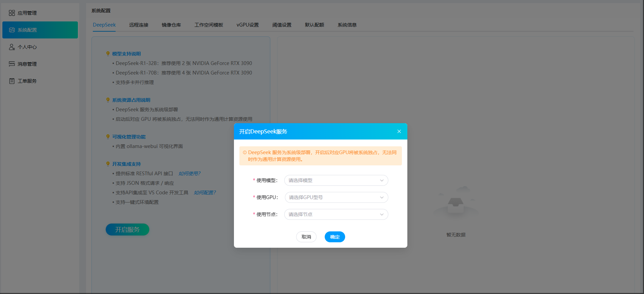This screenshot has height=294, width=644.
Task: Click the 支持 JSON 格式请求 / 响应 line
Action: click(x=143, y=183)
